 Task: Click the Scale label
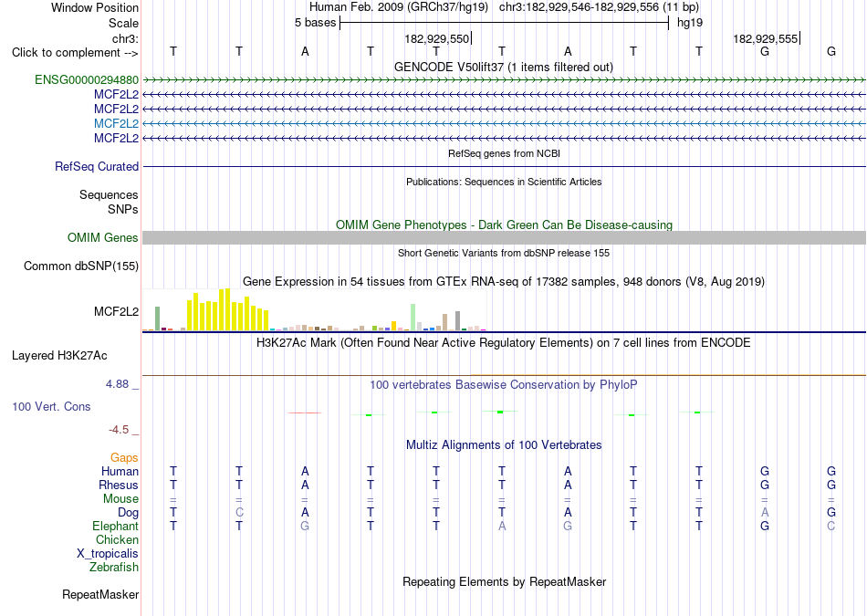coord(123,23)
